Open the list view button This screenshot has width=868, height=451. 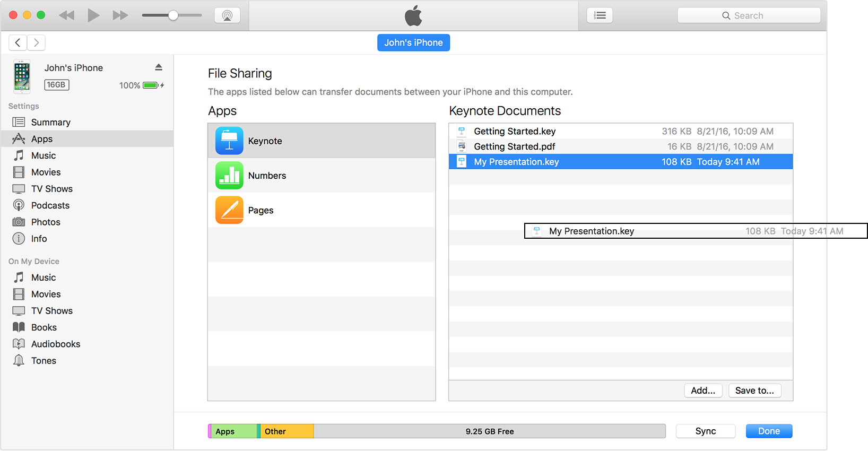coord(600,15)
